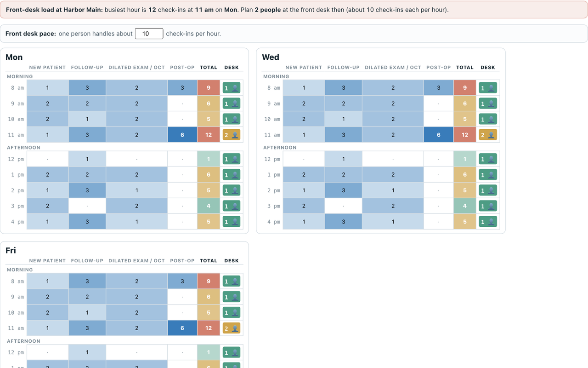This screenshot has width=588, height=368.
Task: Click the Wed 8 am desk staffing badge
Action: coord(488,88)
